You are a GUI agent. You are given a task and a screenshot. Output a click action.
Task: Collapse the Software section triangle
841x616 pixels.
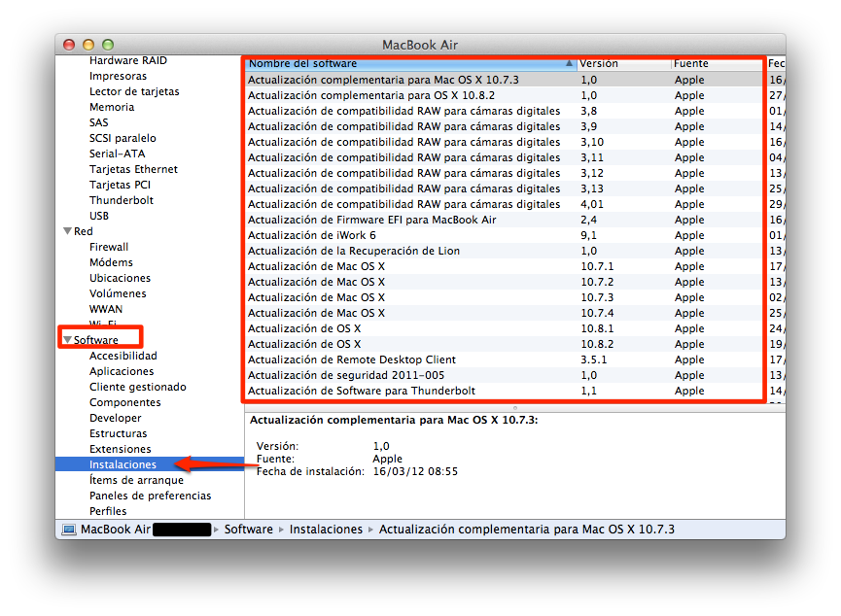(x=67, y=340)
